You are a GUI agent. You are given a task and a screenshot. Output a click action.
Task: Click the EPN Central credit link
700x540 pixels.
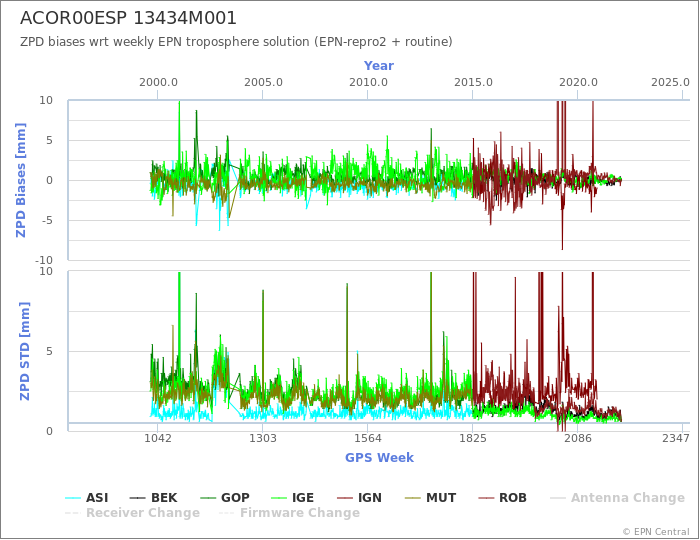(656, 532)
